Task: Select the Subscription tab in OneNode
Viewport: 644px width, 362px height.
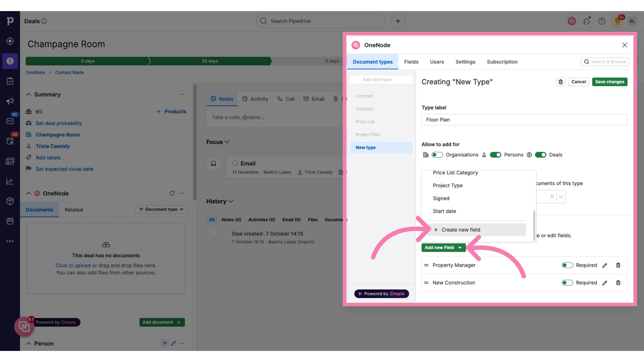Action: point(502,61)
